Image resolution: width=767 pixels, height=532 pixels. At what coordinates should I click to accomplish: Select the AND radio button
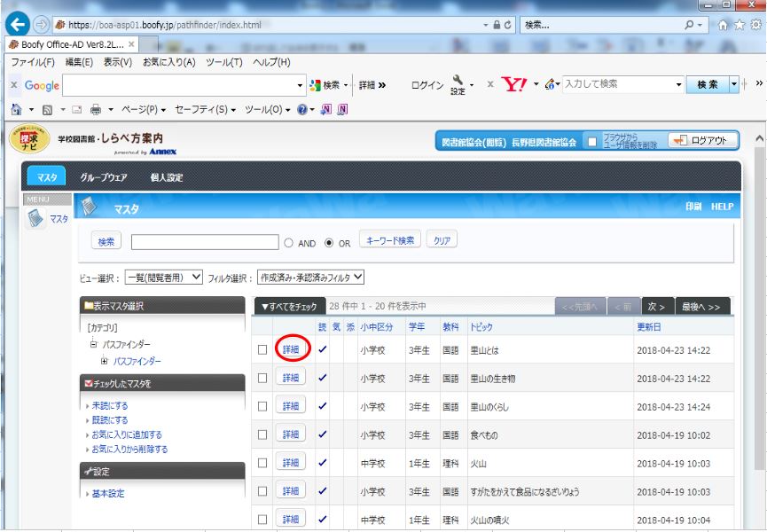(x=289, y=243)
